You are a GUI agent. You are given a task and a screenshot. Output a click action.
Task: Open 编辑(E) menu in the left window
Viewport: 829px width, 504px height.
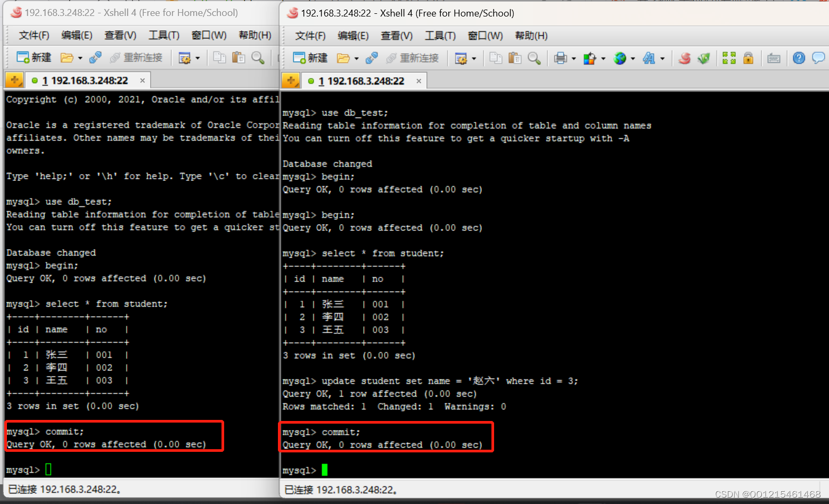pyautogui.click(x=77, y=35)
